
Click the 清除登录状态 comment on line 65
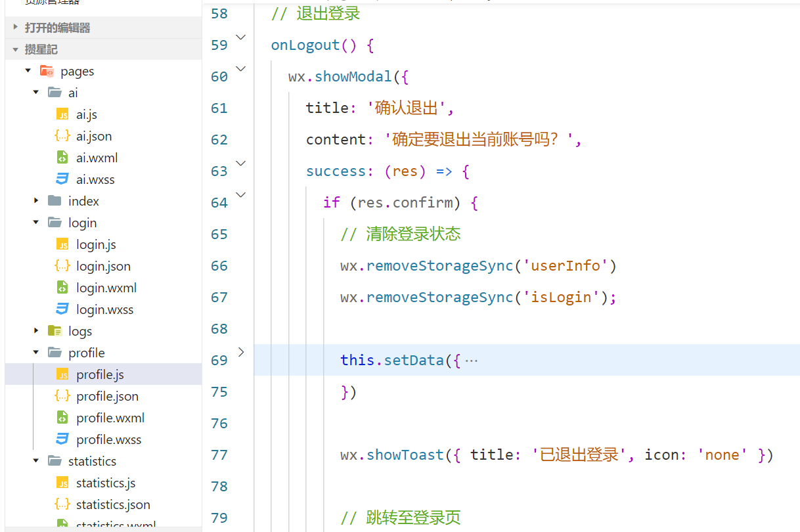401,234
